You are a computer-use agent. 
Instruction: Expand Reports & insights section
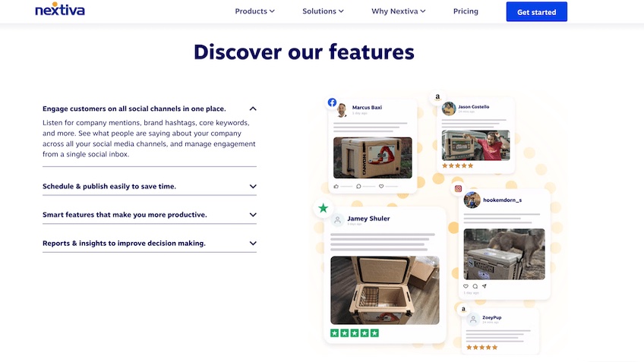[150, 244]
